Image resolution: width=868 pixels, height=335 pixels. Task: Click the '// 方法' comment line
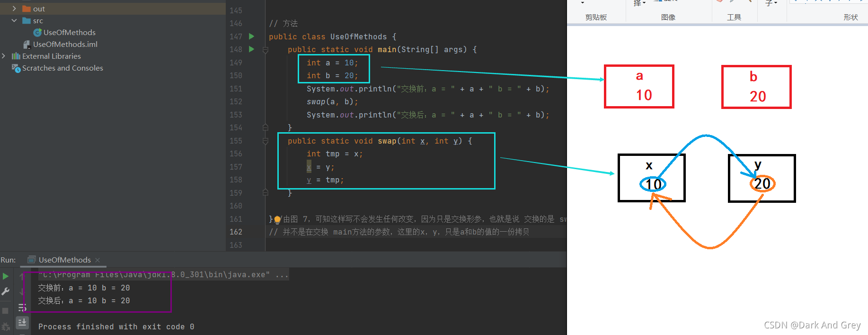pos(283,23)
